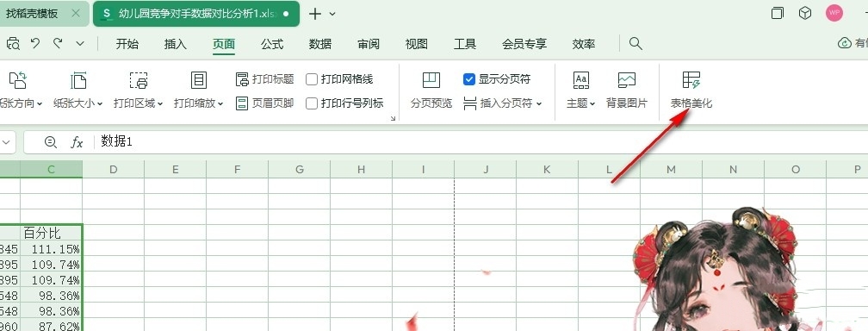Click the 百分比 header cell
Screen dimensions: 868x331
[52, 233]
